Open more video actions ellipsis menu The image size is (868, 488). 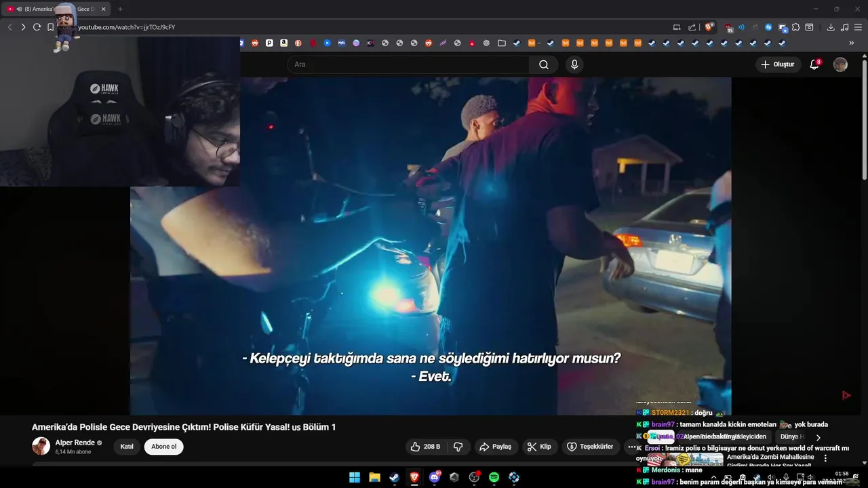pyautogui.click(x=631, y=447)
